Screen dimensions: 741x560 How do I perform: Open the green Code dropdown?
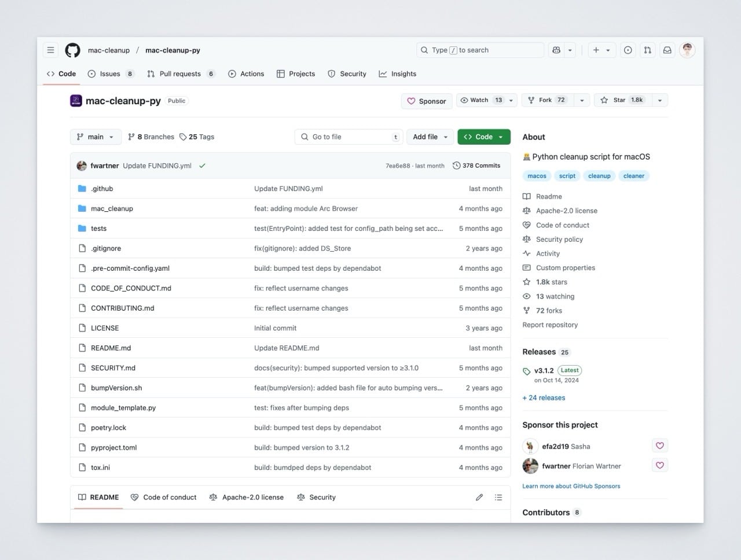[484, 137]
